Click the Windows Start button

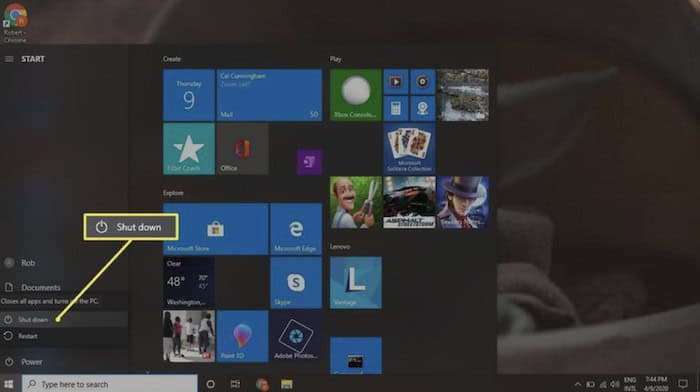tap(8, 384)
